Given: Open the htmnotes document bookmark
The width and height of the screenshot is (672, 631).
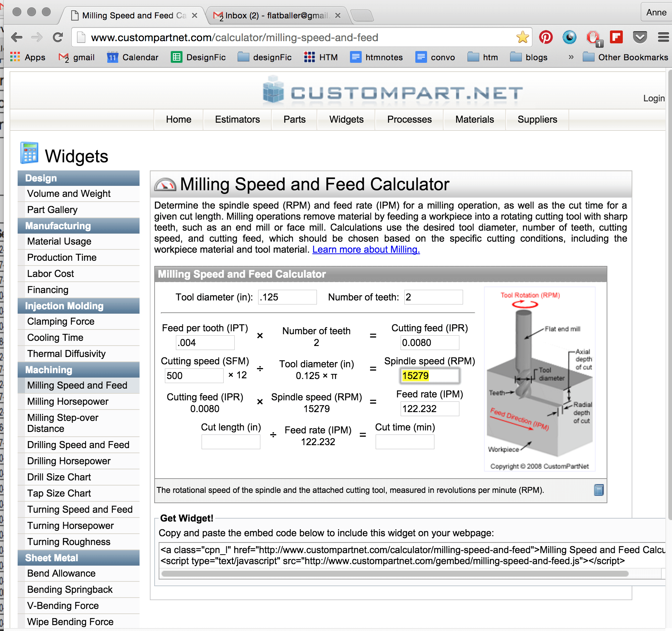Looking at the screenshot, I should click(376, 57).
